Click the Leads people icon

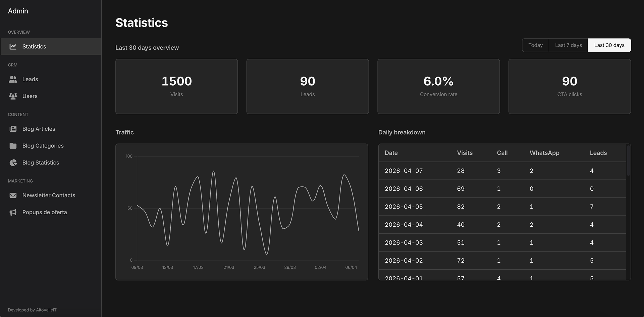(13, 79)
